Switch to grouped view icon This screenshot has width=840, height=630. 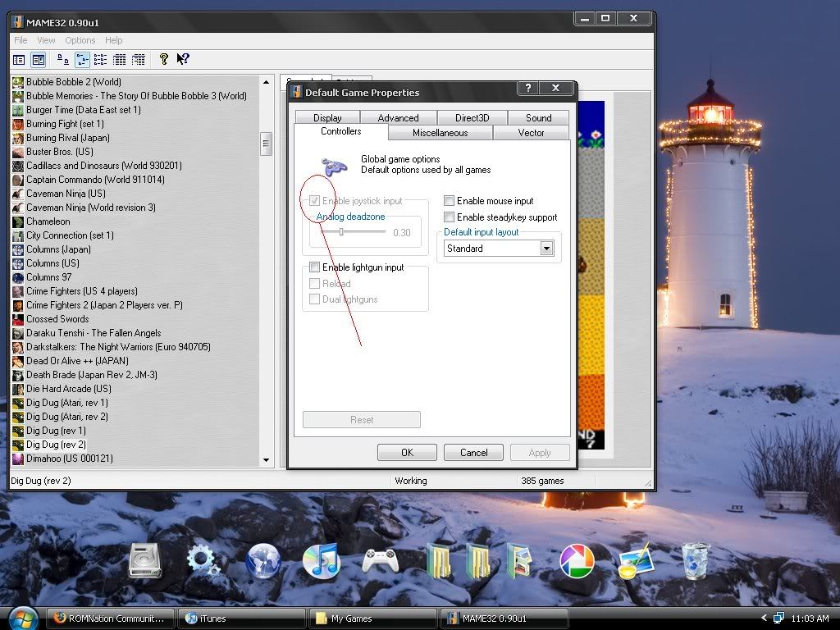139,59
